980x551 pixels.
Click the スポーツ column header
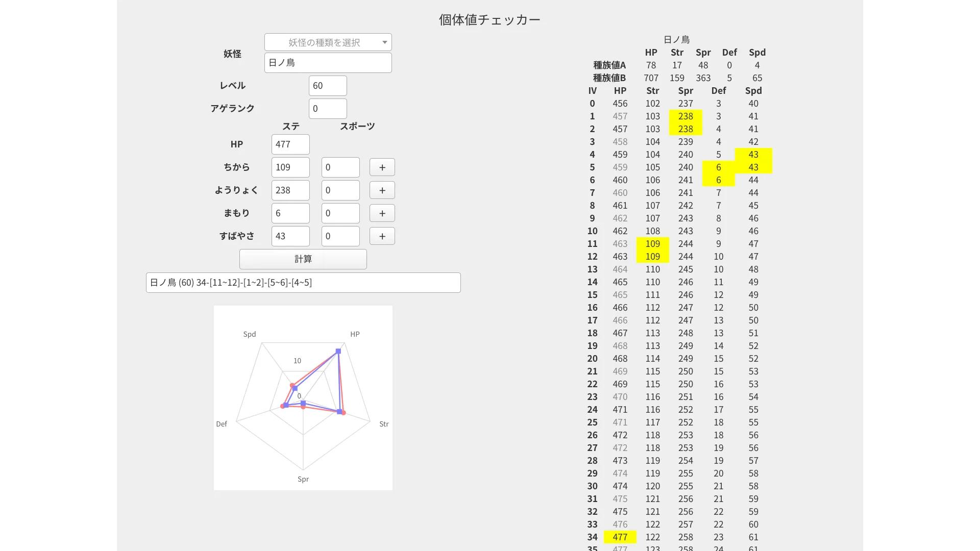point(357,127)
